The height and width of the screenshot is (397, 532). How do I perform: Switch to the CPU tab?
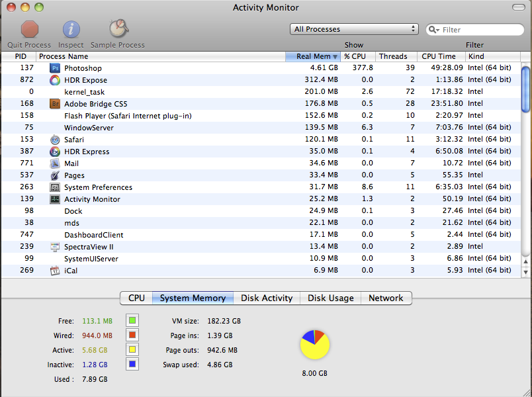[x=136, y=298]
